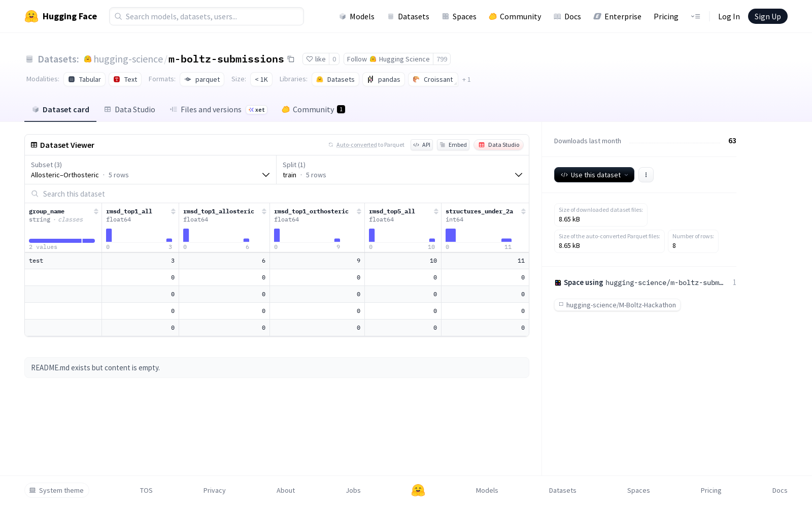Click the Sign Up button
The width and height of the screenshot is (812, 508).
767,16
